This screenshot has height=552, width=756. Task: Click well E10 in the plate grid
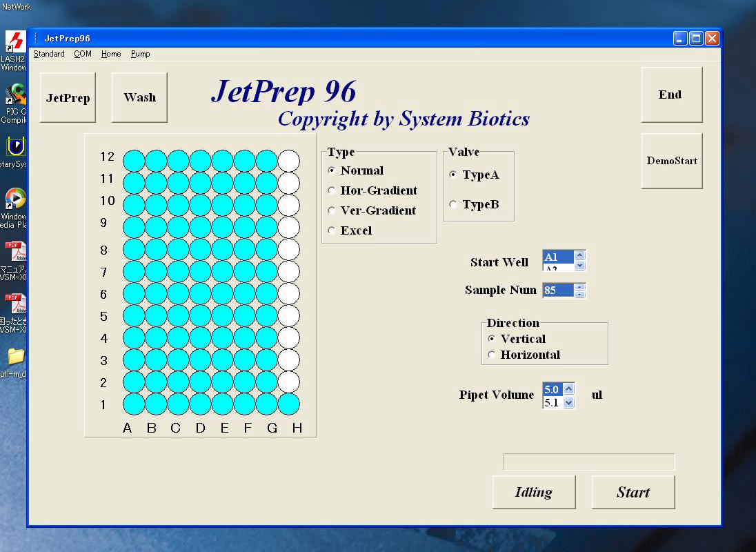pyautogui.click(x=222, y=205)
